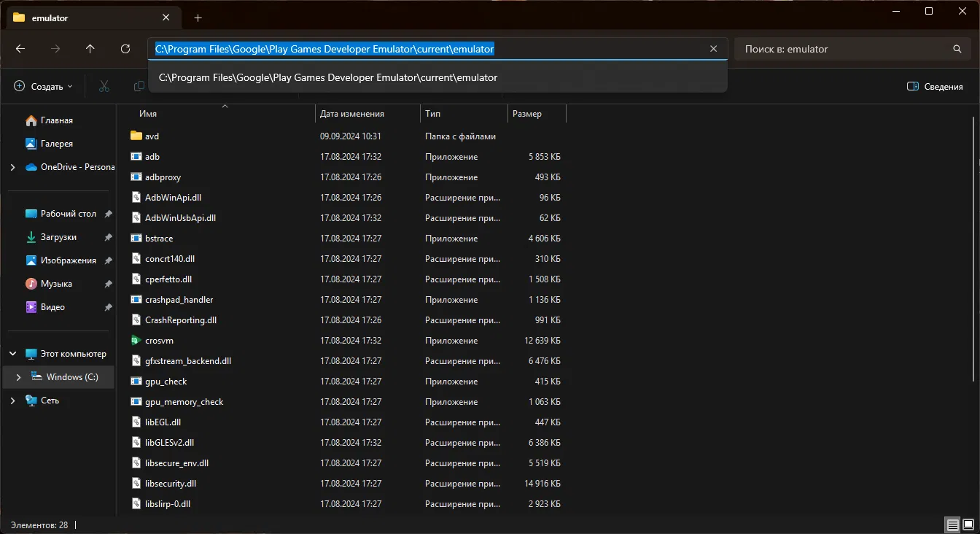Sort files by Имя column
This screenshot has height=534, width=980.
coord(148,114)
